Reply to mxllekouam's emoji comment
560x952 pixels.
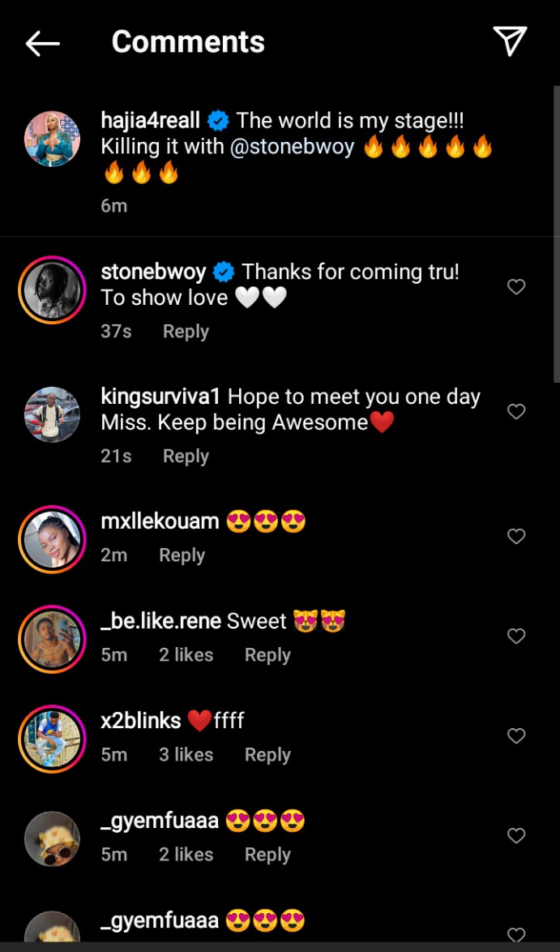(182, 555)
